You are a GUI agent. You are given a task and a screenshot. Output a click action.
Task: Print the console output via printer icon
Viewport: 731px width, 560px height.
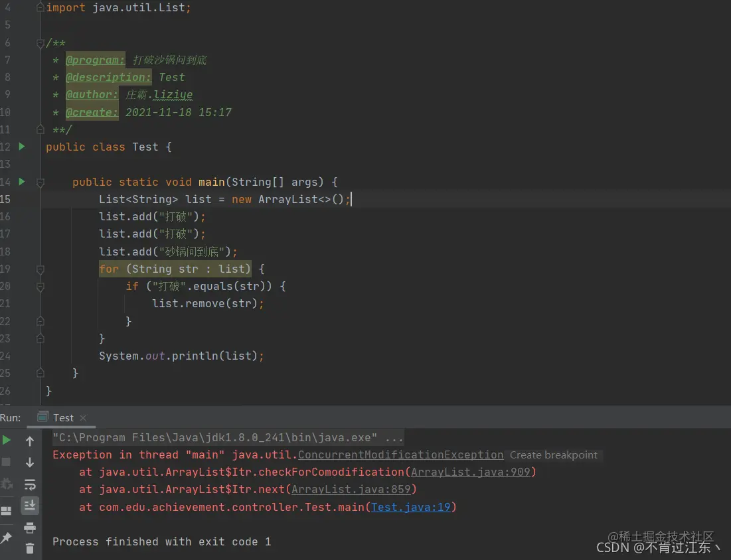(30, 528)
